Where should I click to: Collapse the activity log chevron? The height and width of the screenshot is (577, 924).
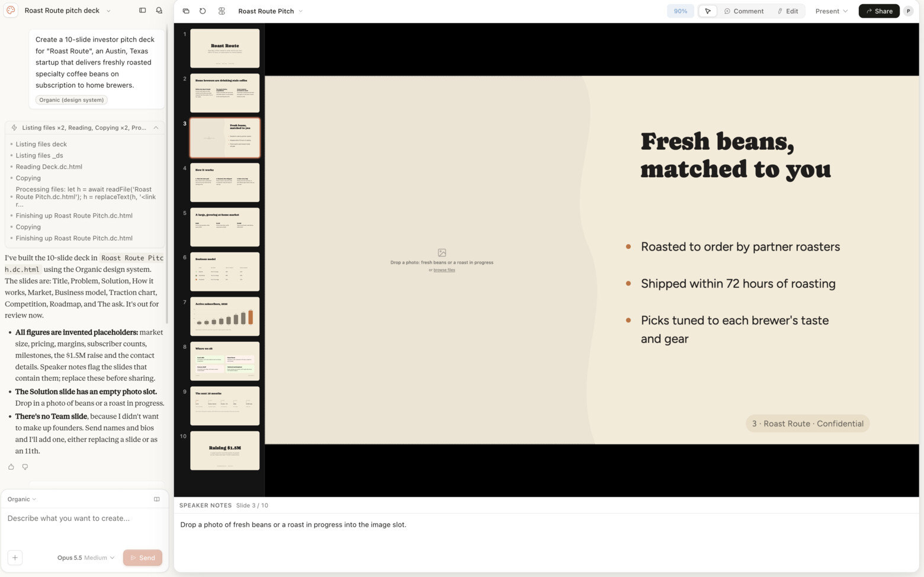tap(156, 127)
